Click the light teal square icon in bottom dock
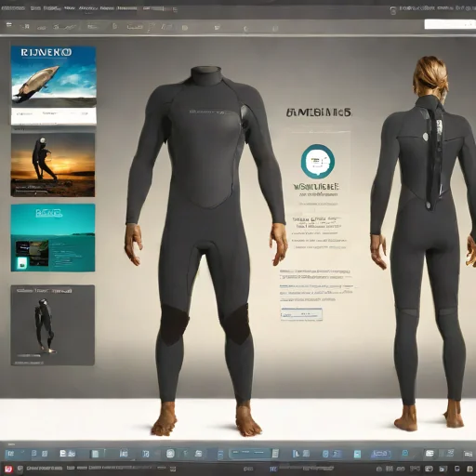The image size is (476, 476). 357,454
